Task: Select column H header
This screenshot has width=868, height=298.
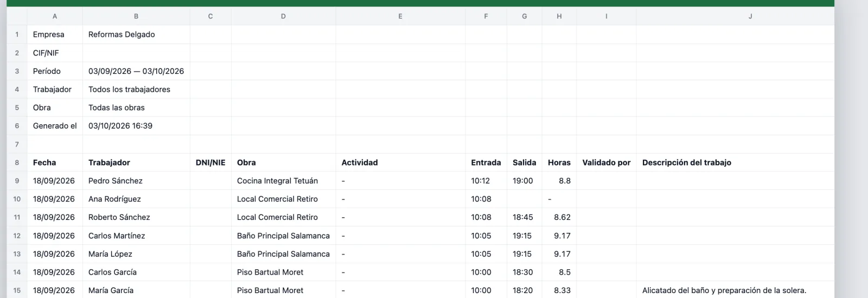Action: 559,16
